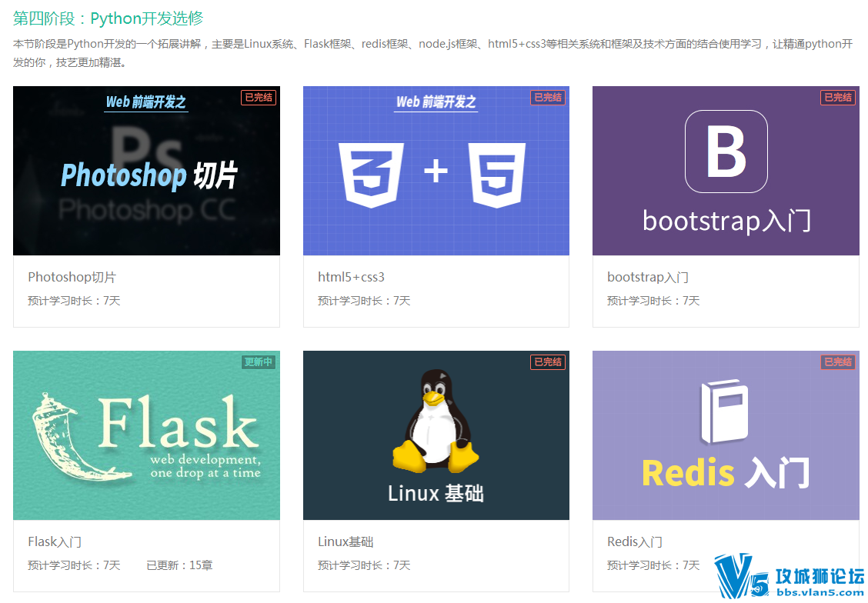The height and width of the screenshot is (603, 868).
Task: Click Web 前端开发之 label on Photoshop card
Action: click(x=146, y=102)
